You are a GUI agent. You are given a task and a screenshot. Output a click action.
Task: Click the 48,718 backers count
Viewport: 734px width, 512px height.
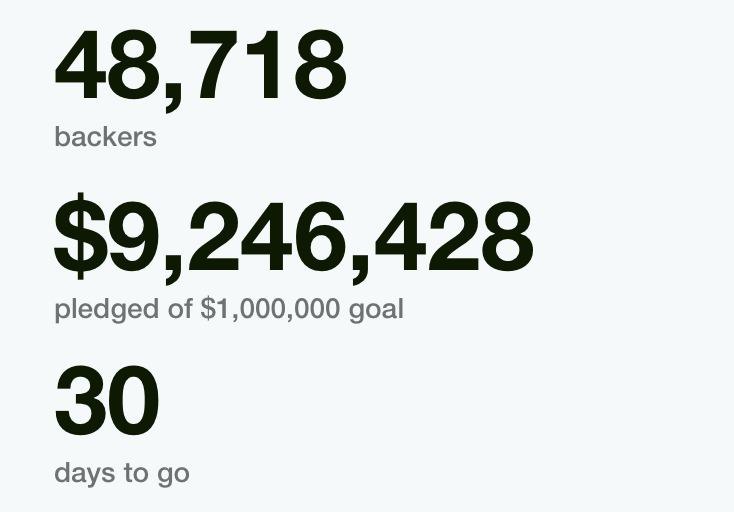click(x=200, y=66)
